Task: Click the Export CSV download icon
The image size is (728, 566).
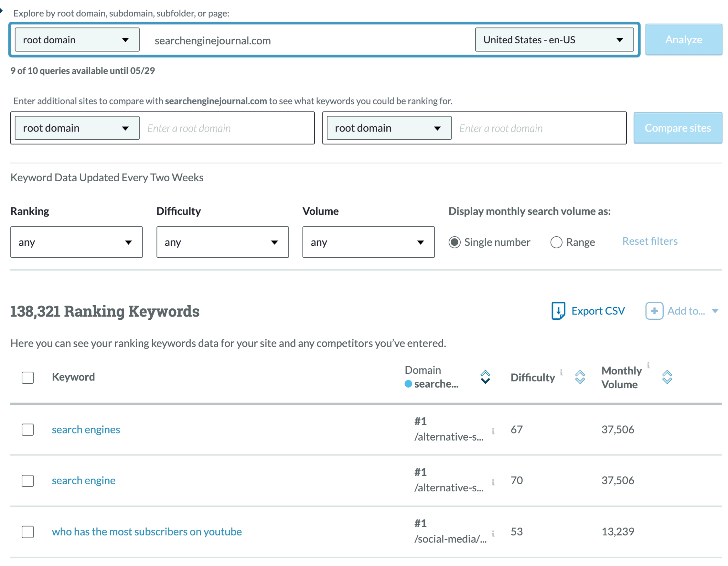Action: pos(559,310)
